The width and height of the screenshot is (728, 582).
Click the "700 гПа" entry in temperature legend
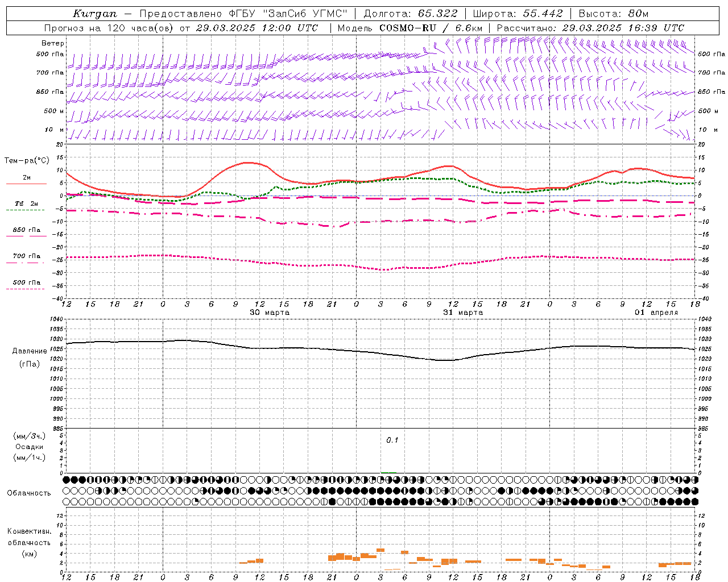pyautogui.click(x=27, y=256)
